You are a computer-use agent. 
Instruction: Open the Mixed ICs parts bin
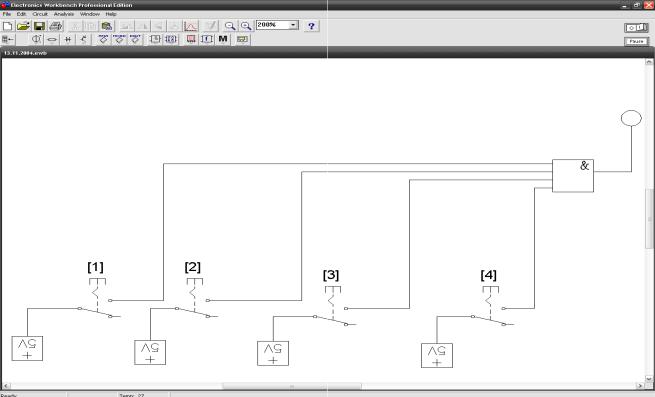(119, 39)
